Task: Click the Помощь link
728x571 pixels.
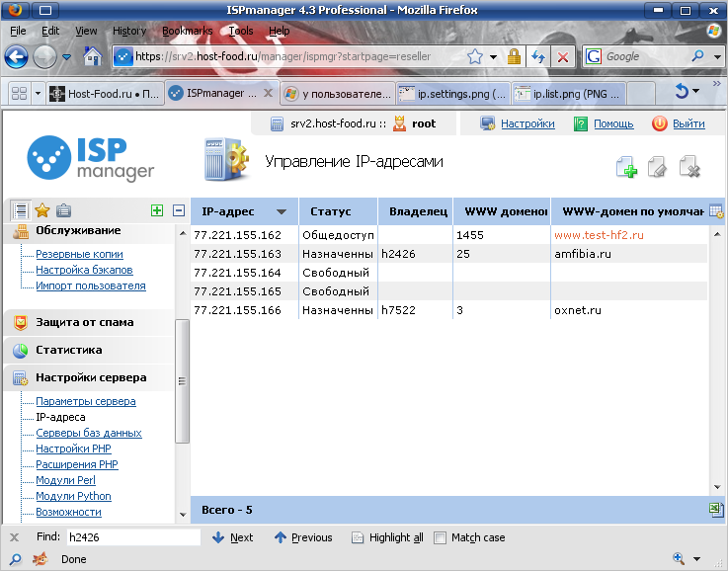Action: click(613, 123)
